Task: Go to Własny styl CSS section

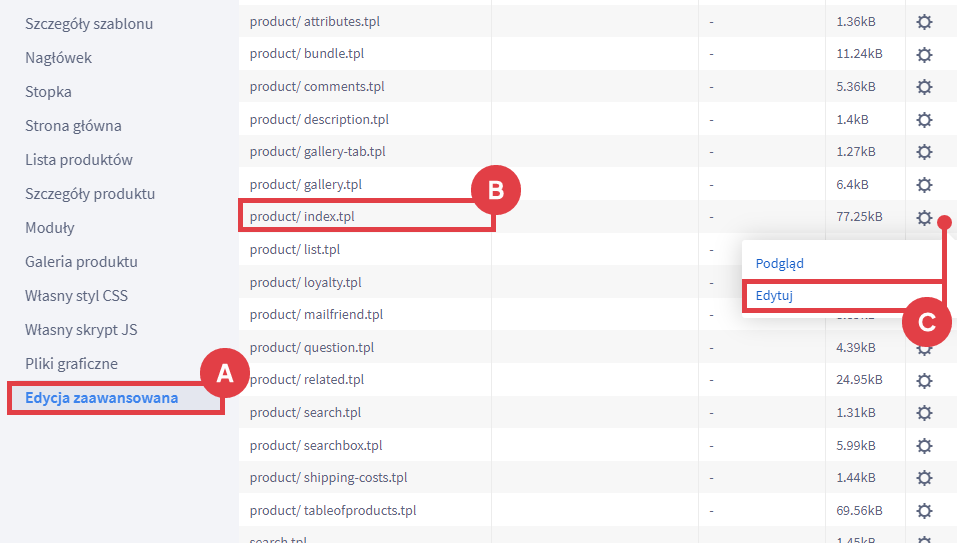Action: coord(76,296)
